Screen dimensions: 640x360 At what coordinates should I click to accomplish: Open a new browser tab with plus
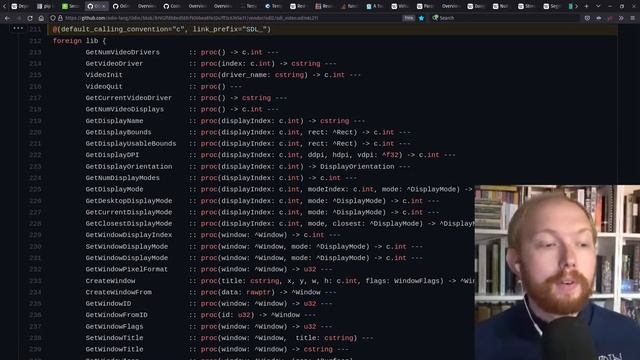click(586, 6)
